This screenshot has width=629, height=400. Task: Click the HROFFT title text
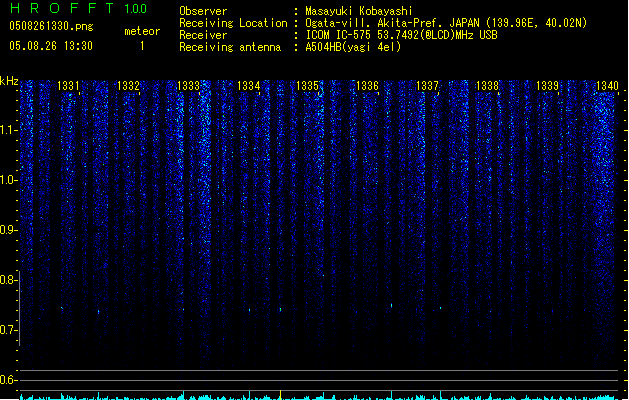[x=62, y=8]
